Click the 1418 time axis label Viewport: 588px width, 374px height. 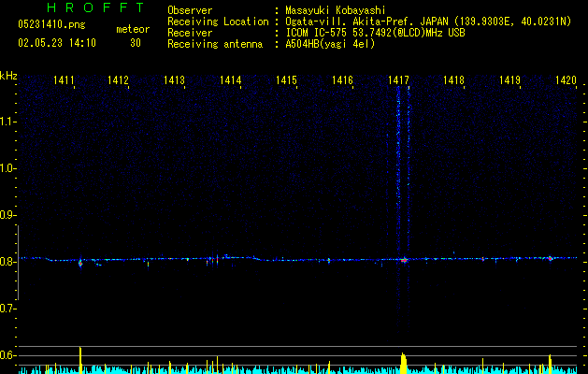pos(453,80)
